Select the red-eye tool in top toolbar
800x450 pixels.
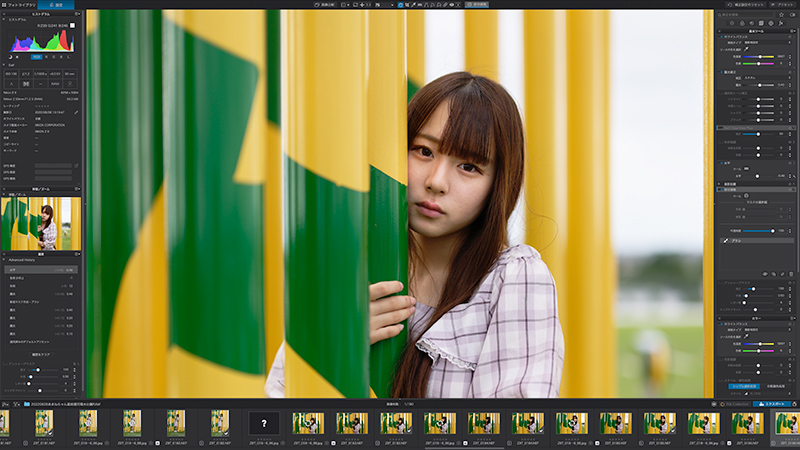point(452,5)
